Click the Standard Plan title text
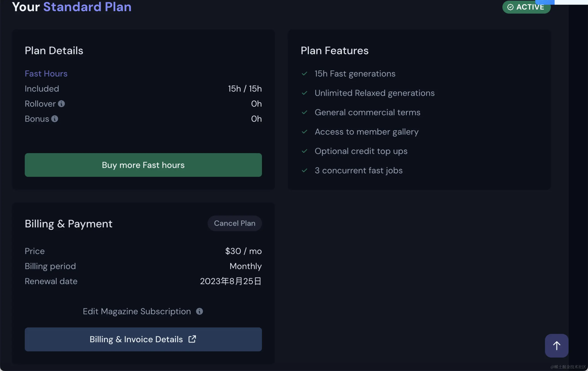 tap(87, 7)
